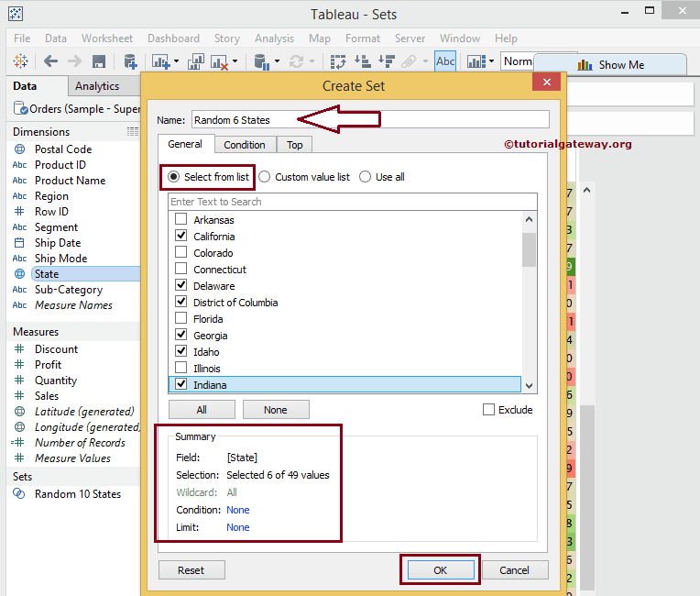Screen dimensions: 700x596
Task: Open New Worksheet dropdown arrow
Action: [x=176, y=61]
